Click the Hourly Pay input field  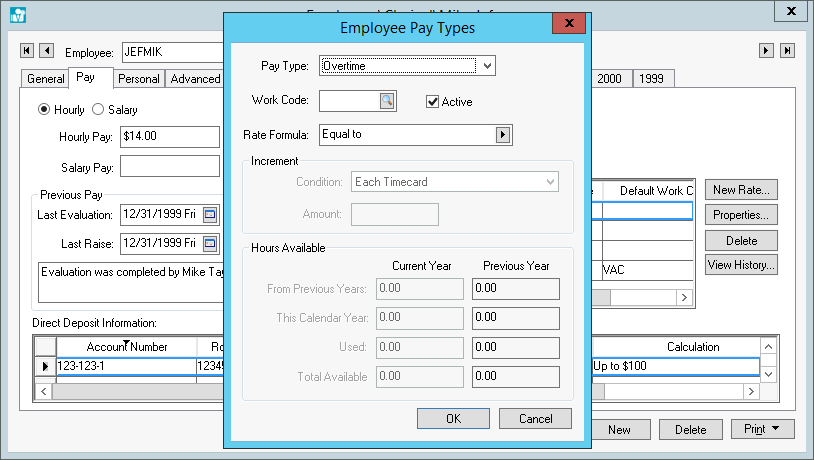(x=168, y=137)
